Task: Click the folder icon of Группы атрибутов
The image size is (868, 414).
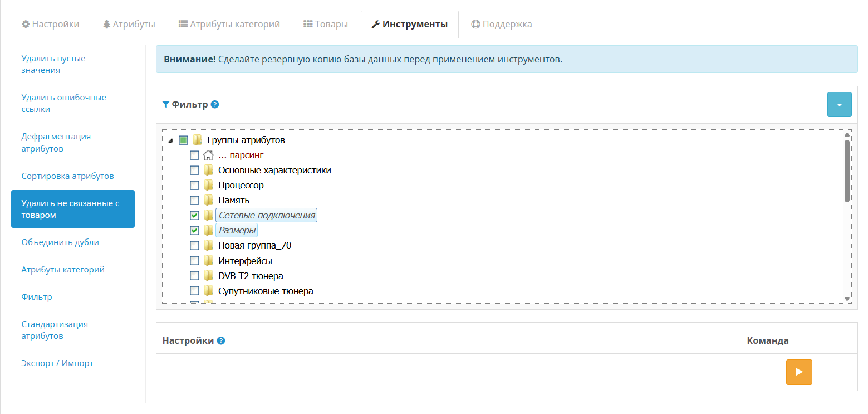Action: [198, 140]
